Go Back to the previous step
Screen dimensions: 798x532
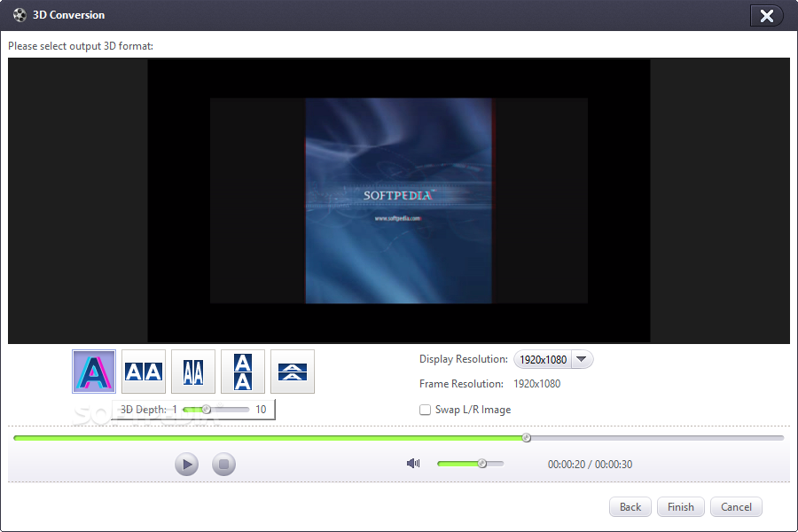pos(630,507)
